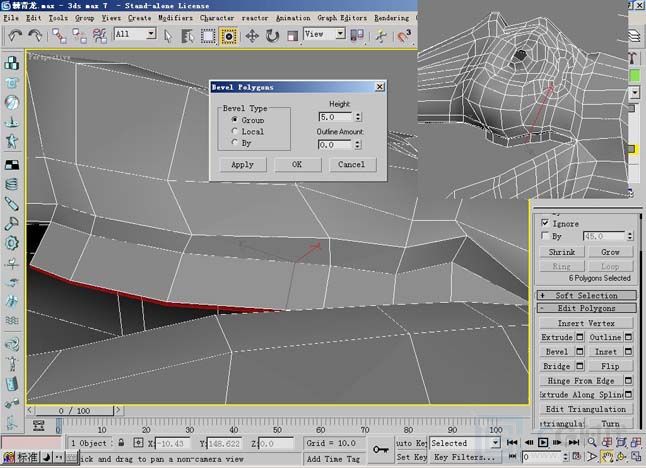Click the yellow swatch in command panel
Screen dimensions: 646x468
[x=632, y=149]
